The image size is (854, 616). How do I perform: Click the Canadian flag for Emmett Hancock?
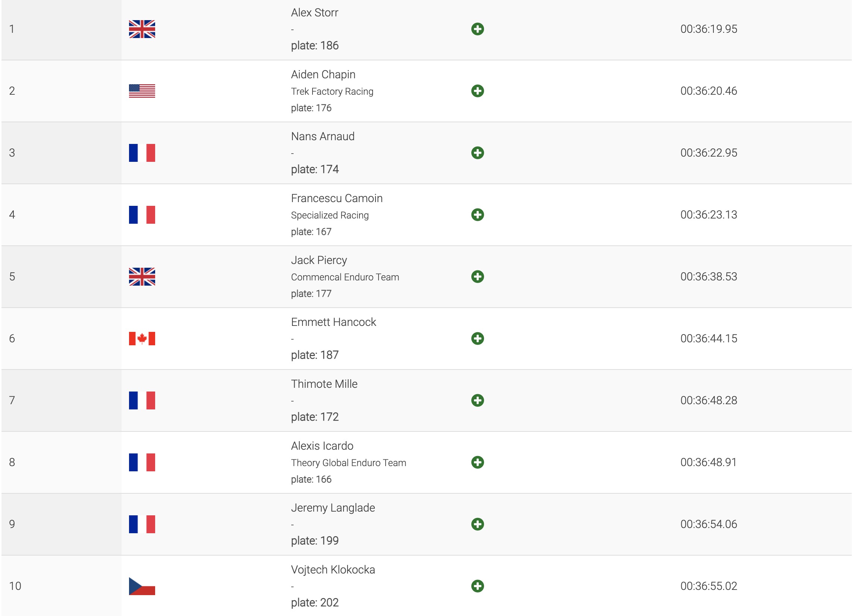point(142,339)
